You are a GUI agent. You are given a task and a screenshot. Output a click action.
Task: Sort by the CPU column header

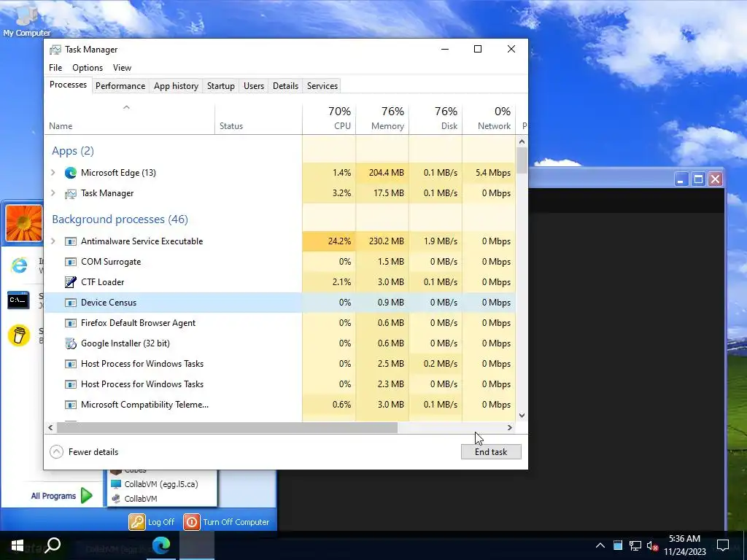[x=329, y=119]
